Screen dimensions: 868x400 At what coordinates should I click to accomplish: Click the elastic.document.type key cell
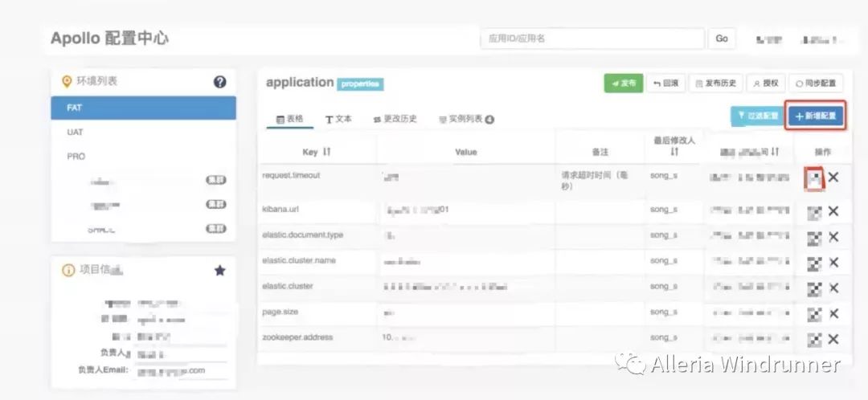pos(303,235)
